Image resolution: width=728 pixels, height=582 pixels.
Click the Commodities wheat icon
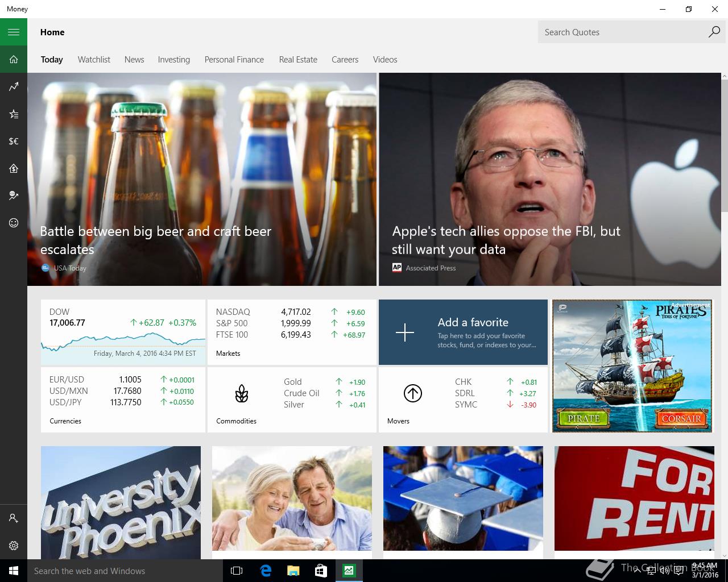coord(242,393)
